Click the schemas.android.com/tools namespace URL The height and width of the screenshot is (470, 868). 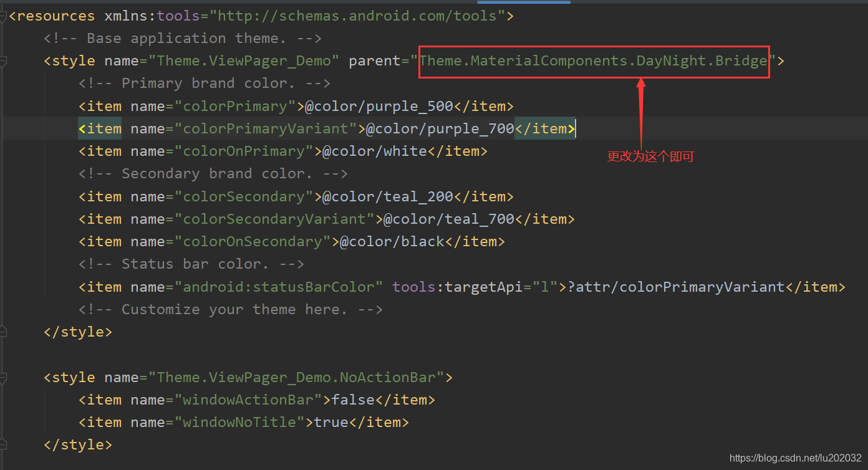tap(357, 16)
